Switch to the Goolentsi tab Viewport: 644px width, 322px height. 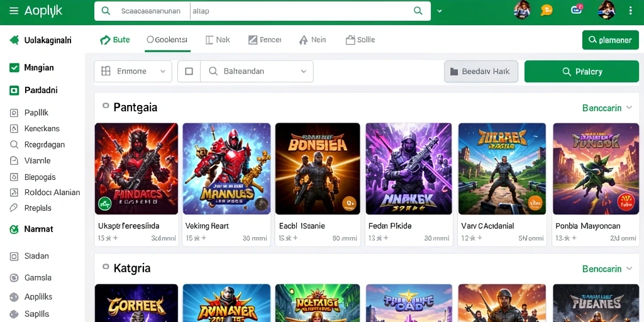tap(167, 40)
